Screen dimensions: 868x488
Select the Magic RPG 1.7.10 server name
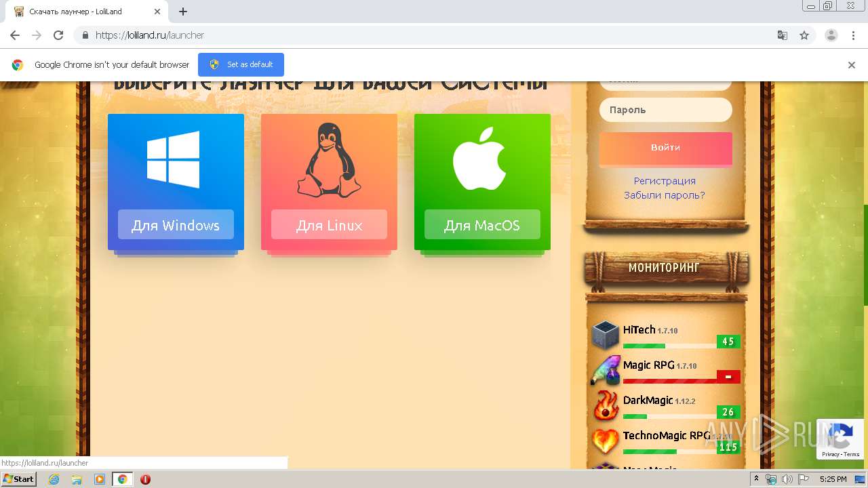tap(660, 365)
